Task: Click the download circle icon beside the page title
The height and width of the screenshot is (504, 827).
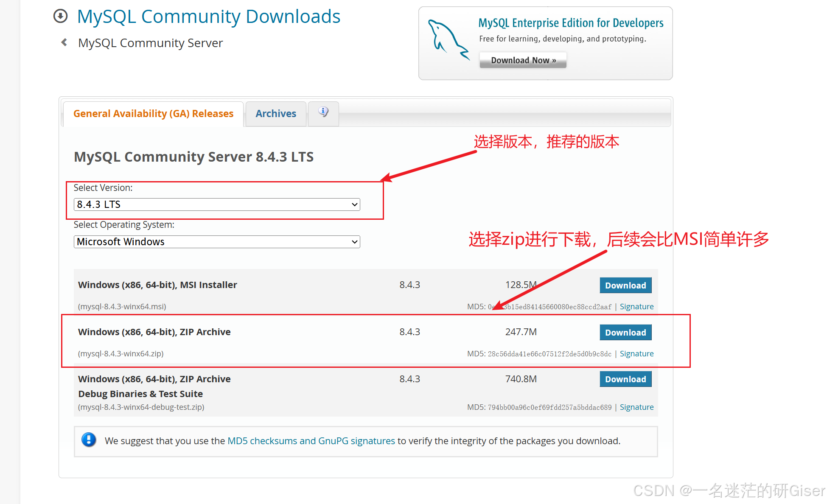Action: 60,16
